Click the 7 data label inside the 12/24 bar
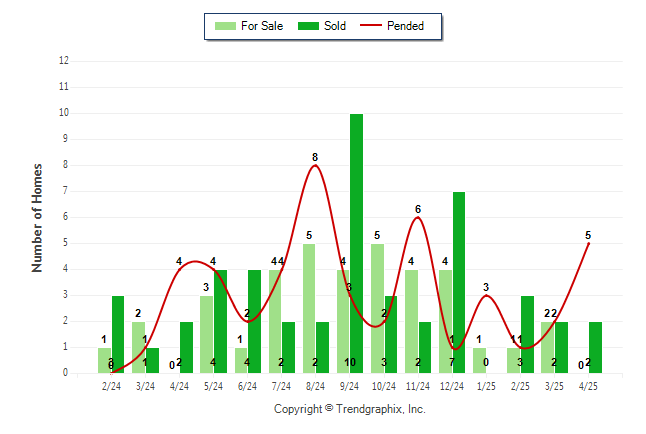 [x=452, y=362]
